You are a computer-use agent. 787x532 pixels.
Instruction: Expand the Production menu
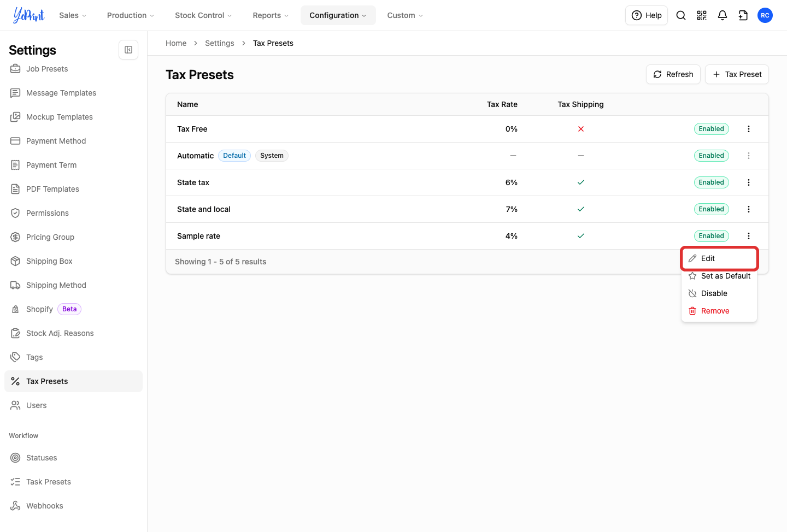tap(131, 15)
